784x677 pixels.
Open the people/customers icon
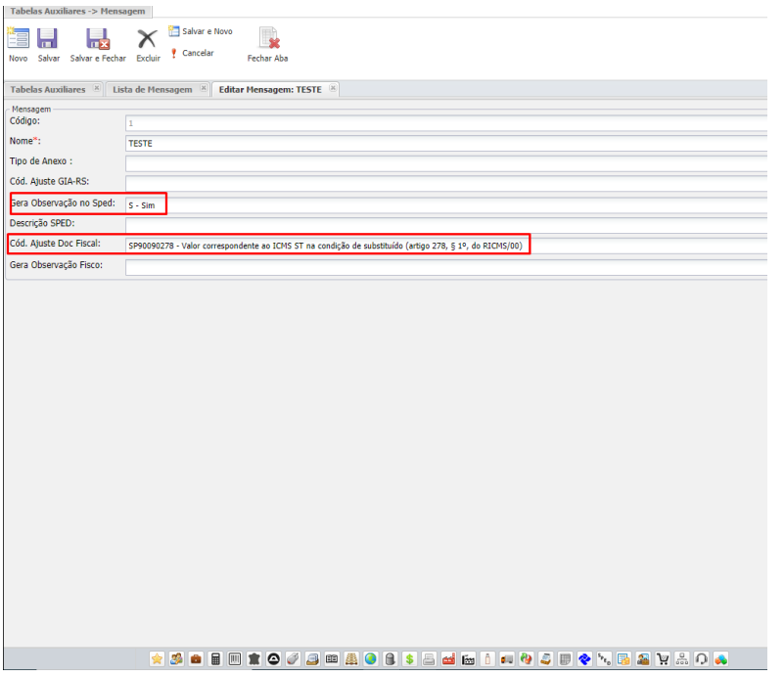(x=176, y=659)
